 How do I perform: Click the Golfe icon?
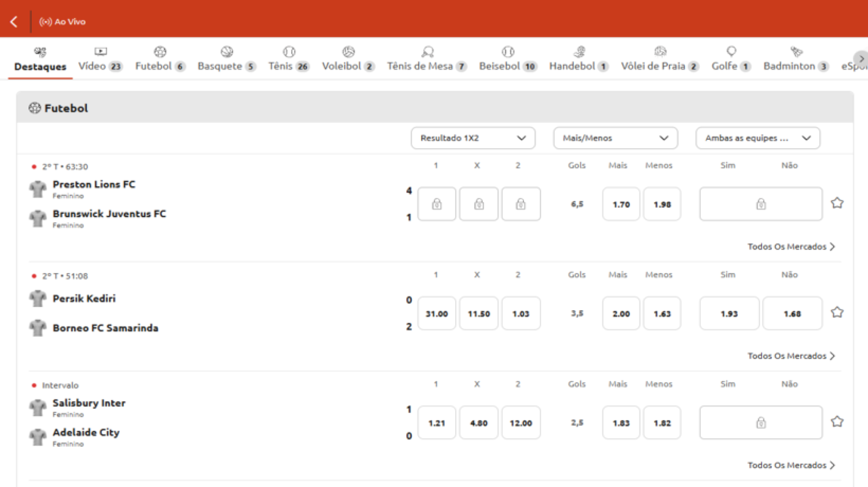731,52
